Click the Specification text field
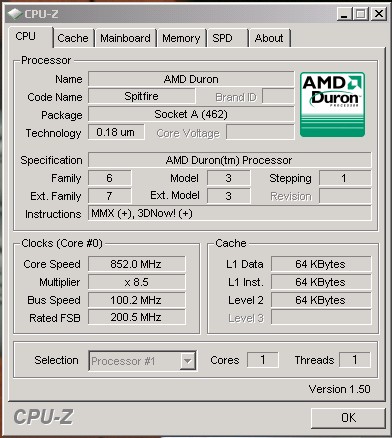Screen dimensions: 392x438 coord(229,160)
